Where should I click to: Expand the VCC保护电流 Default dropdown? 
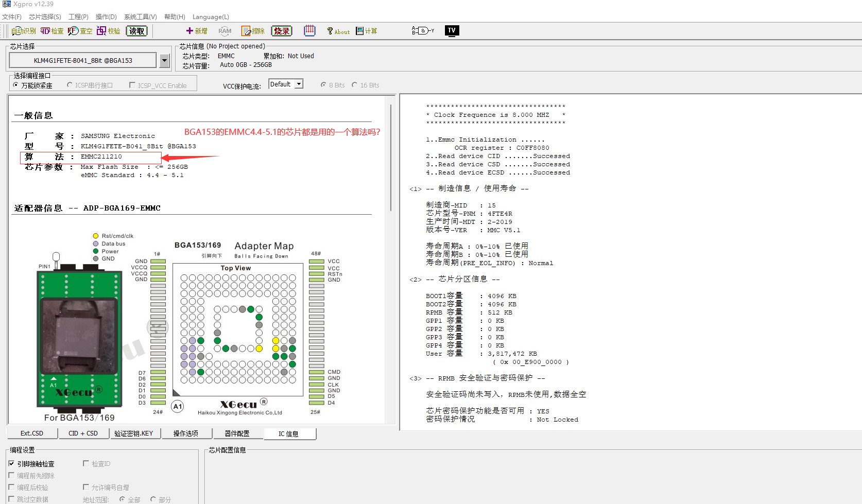(299, 84)
